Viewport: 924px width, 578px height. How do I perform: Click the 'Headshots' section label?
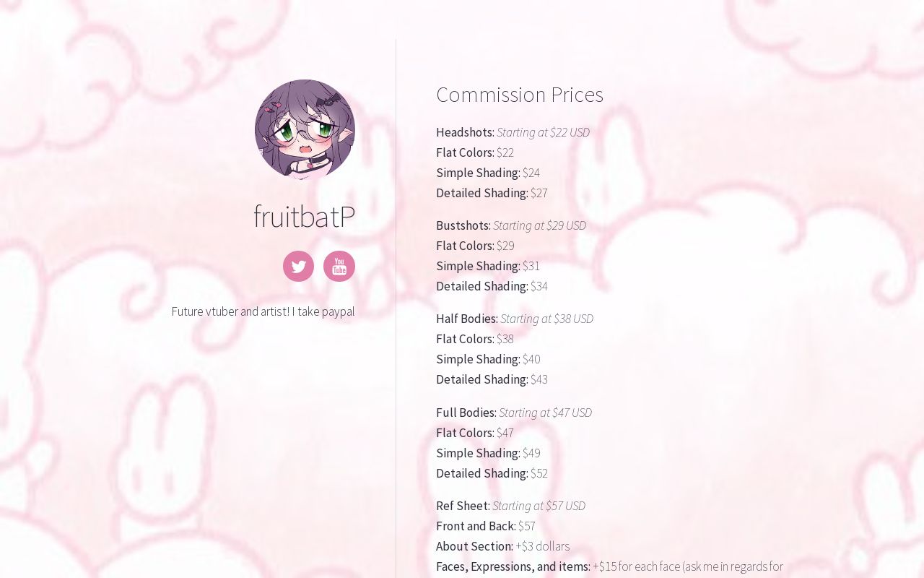(x=464, y=132)
